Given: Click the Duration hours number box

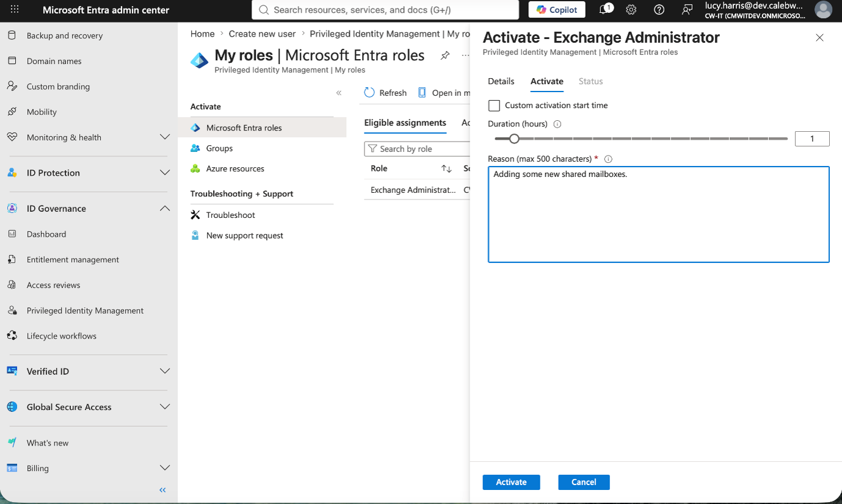Looking at the screenshot, I should click(812, 139).
